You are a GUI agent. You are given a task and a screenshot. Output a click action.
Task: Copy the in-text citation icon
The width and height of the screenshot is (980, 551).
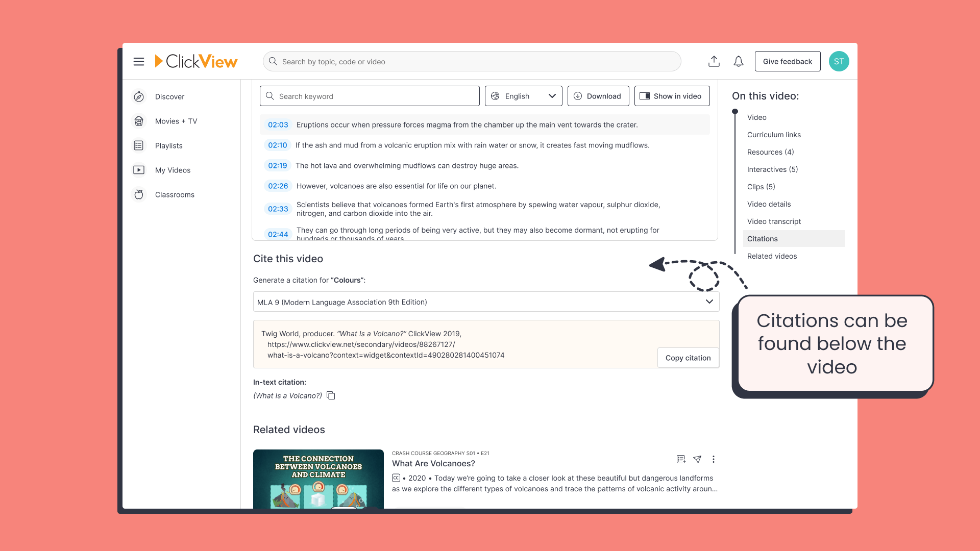click(331, 396)
